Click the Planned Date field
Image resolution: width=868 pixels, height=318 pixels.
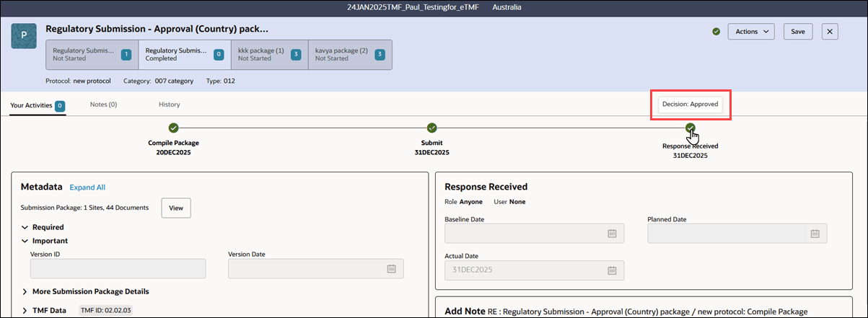737,234
